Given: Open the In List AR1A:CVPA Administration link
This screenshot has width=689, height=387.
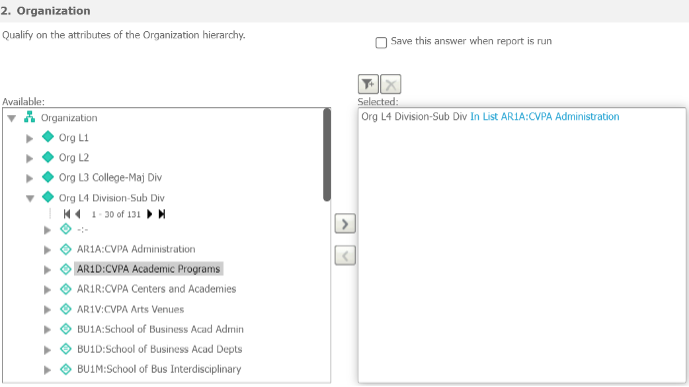Looking at the screenshot, I should click(x=544, y=116).
